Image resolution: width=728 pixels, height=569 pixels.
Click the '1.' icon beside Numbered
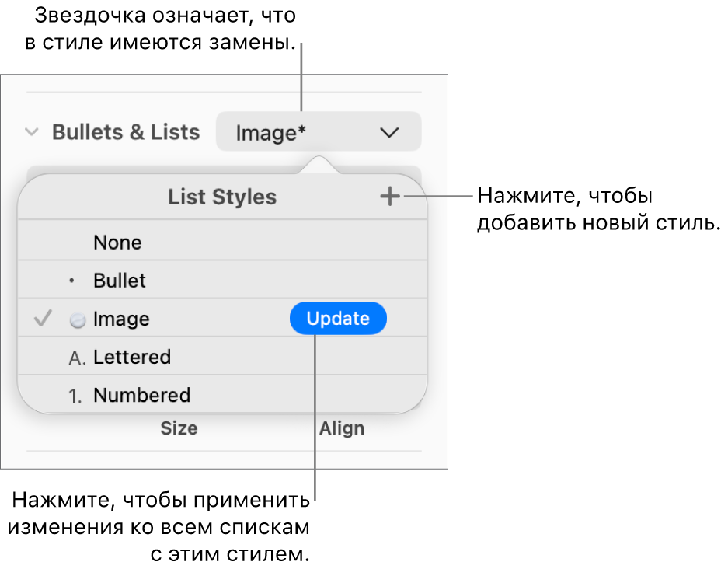point(75,396)
